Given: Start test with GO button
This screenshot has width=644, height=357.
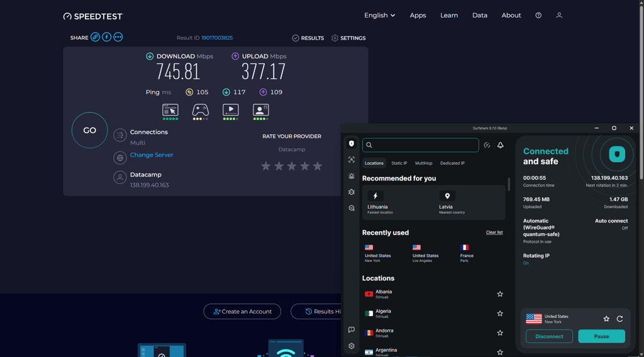Looking at the screenshot, I should pyautogui.click(x=89, y=130).
